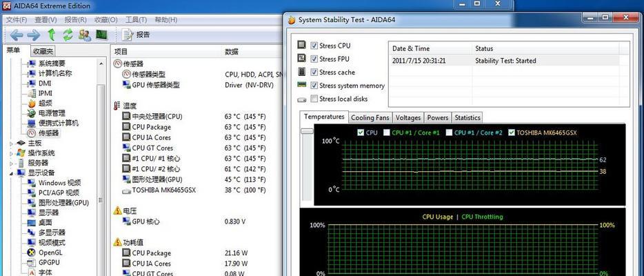
Task: Click the disk icon beside Stress local disks
Action: pyautogui.click(x=302, y=99)
